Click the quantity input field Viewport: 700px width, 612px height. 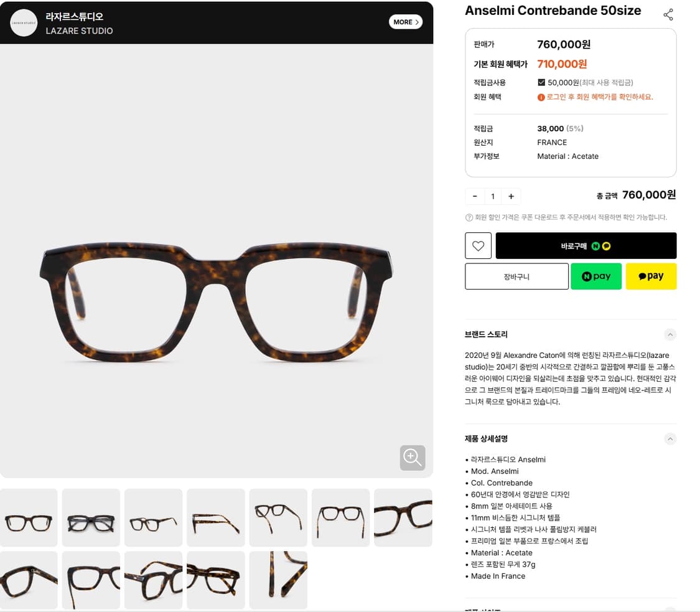click(x=493, y=196)
